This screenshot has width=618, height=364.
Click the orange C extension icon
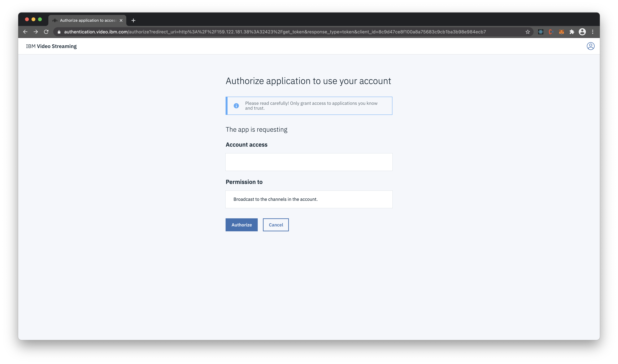click(x=551, y=32)
